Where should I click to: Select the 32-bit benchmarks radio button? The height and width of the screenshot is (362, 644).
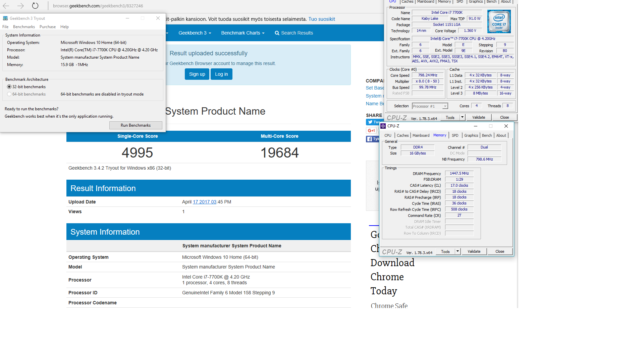9,87
